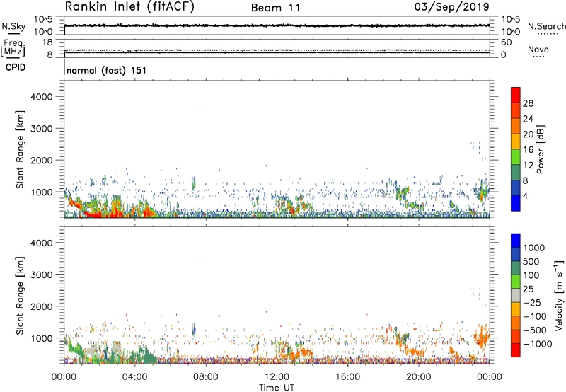
Task: Select the '24' power colorbar label
Action: click(x=528, y=119)
